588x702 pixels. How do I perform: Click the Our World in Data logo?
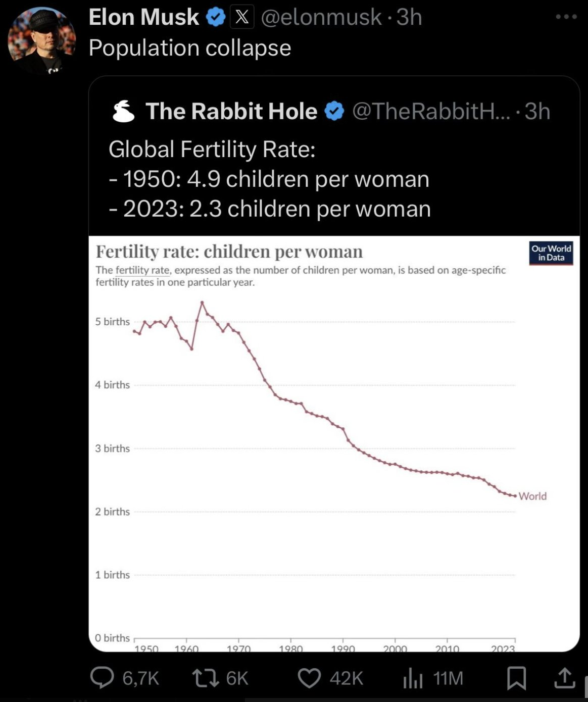click(x=551, y=253)
